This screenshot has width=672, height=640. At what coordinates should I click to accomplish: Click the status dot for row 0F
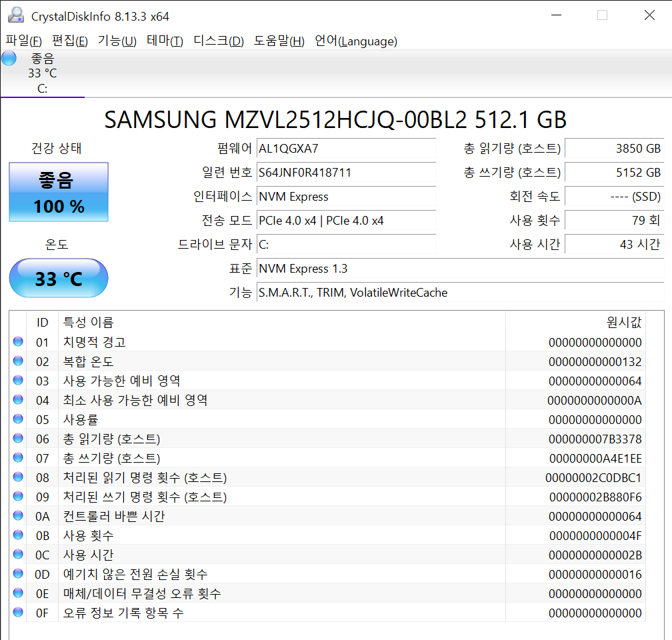(x=18, y=612)
